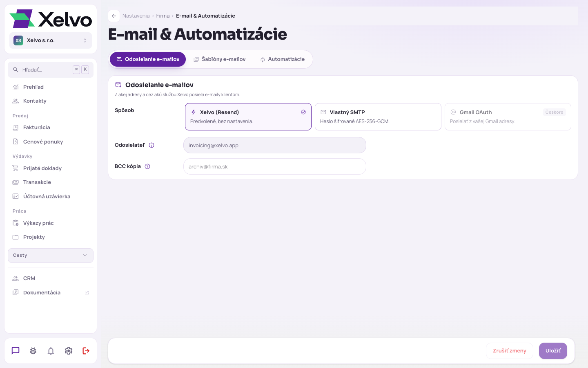Click the CRM people icon
Viewport: 588px width, 368px height.
pyautogui.click(x=16, y=278)
